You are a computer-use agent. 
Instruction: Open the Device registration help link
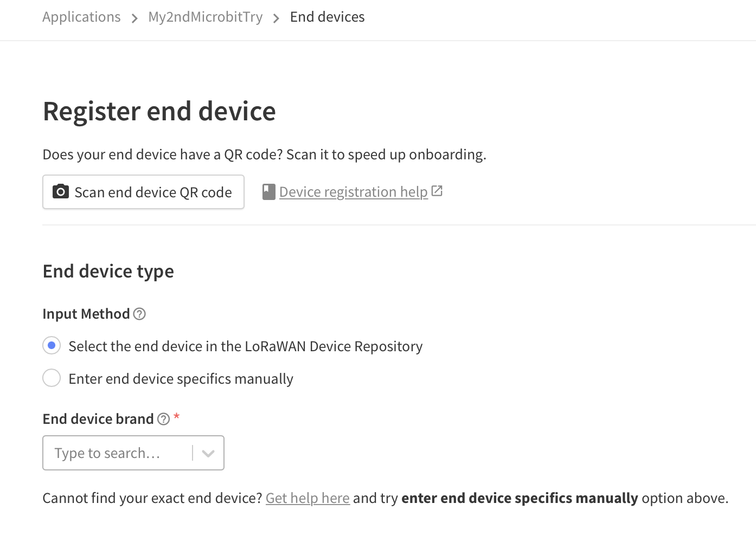(354, 192)
